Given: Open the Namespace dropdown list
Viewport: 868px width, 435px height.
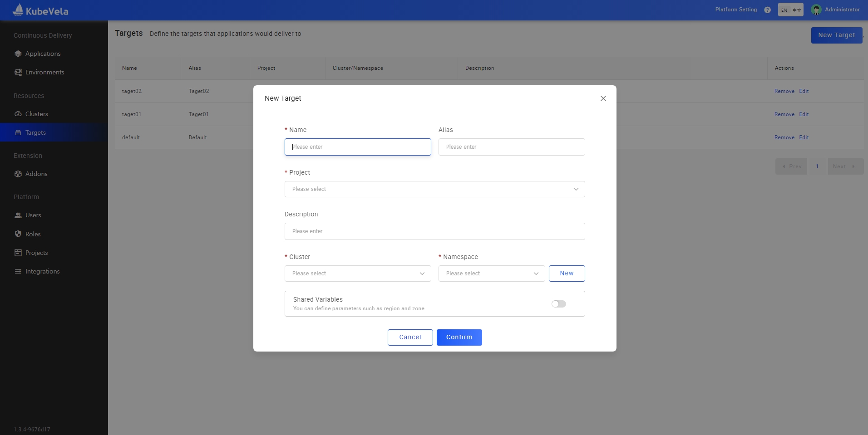Looking at the screenshot, I should [491, 274].
